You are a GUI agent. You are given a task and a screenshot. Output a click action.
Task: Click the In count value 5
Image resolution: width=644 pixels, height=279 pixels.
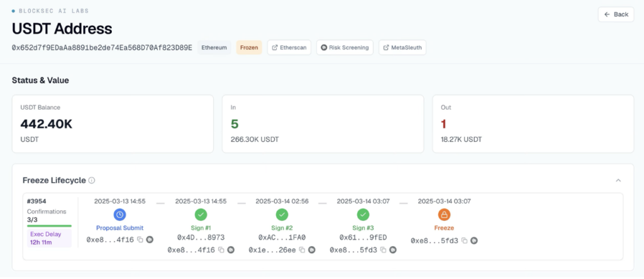[x=235, y=124]
